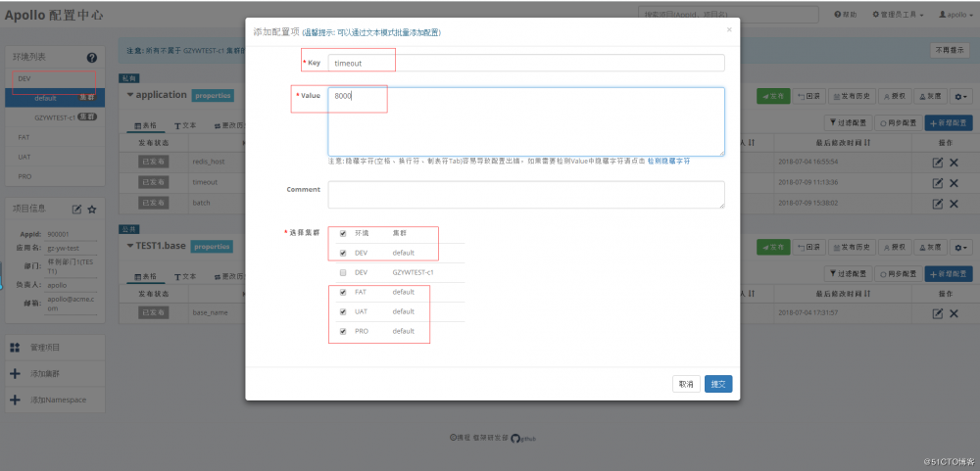Click 回滚 for the application namespace
This screenshot has width=980, height=471.
(x=808, y=96)
